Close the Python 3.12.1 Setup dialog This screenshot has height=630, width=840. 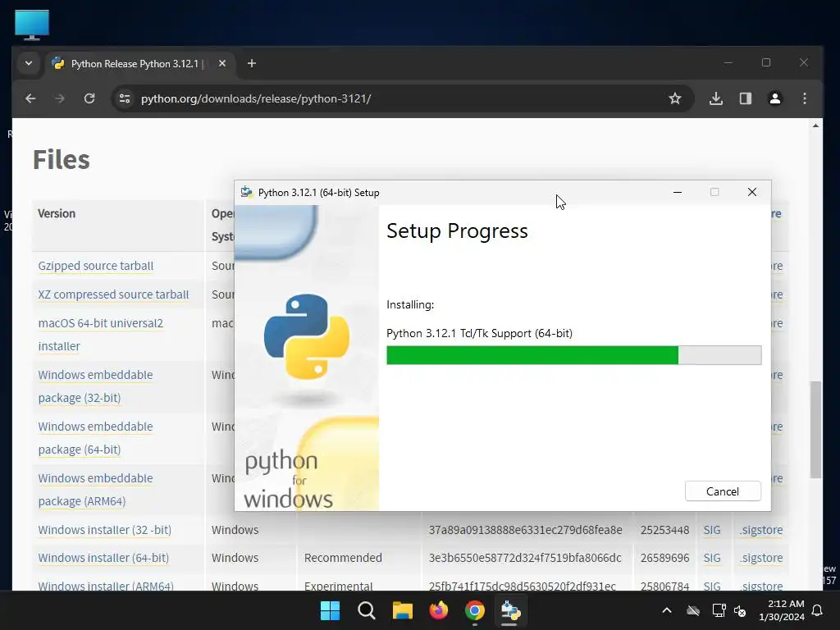751,192
